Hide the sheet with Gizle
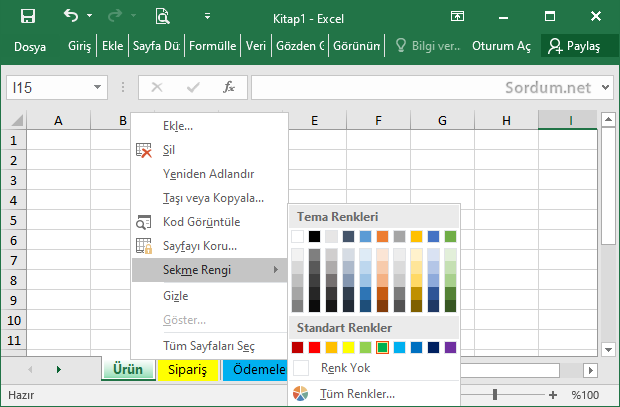This screenshot has width=620, height=407. point(210,296)
